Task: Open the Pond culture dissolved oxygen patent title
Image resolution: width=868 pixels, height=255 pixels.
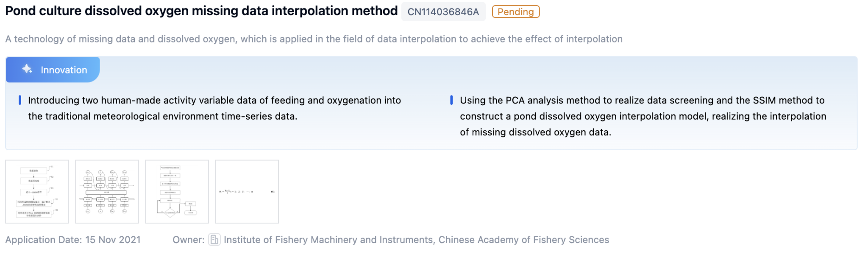Action: pos(201,11)
